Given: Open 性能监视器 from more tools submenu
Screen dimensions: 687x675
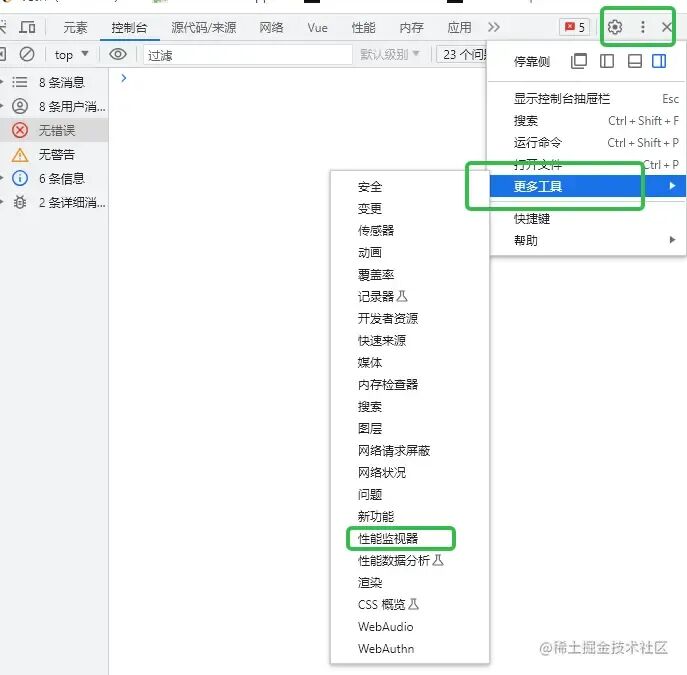Looking at the screenshot, I should coord(410,538).
